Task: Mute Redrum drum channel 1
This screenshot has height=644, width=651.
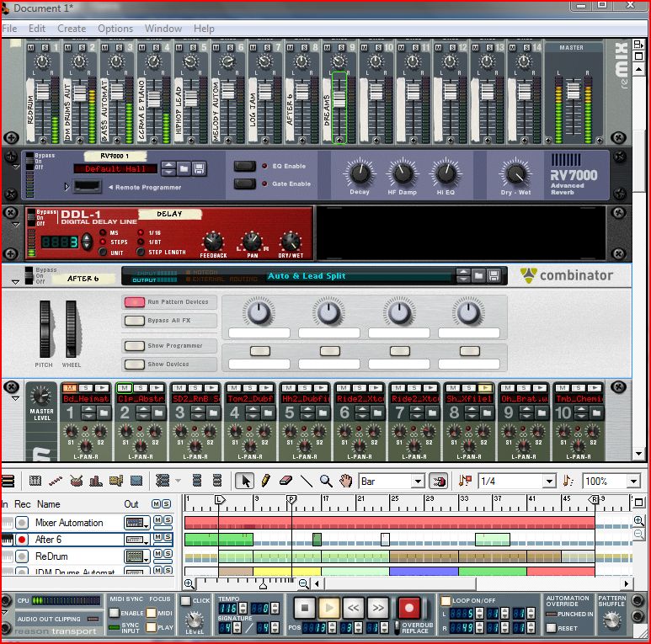Action: click(x=69, y=387)
